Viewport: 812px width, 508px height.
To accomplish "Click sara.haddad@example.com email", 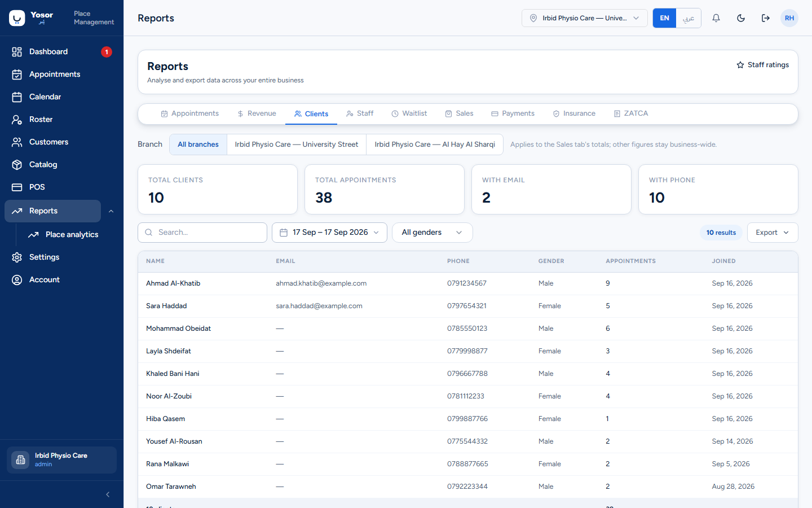I will point(319,306).
